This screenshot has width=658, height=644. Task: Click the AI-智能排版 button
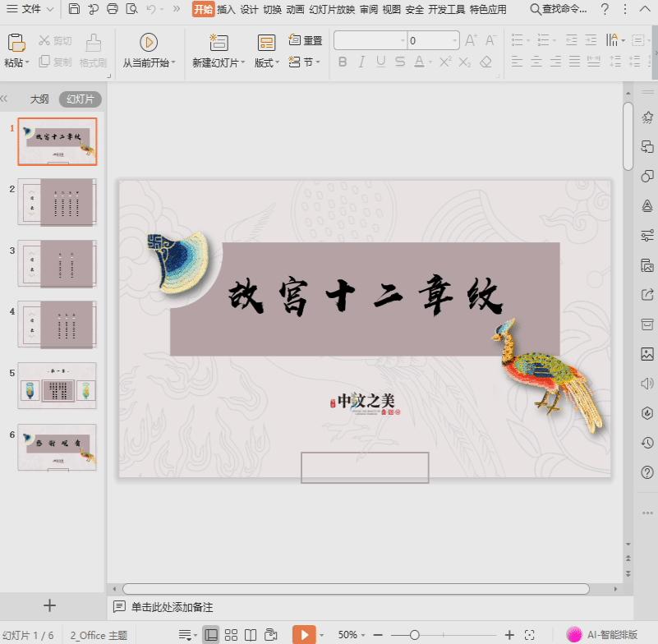pos(613,634)
